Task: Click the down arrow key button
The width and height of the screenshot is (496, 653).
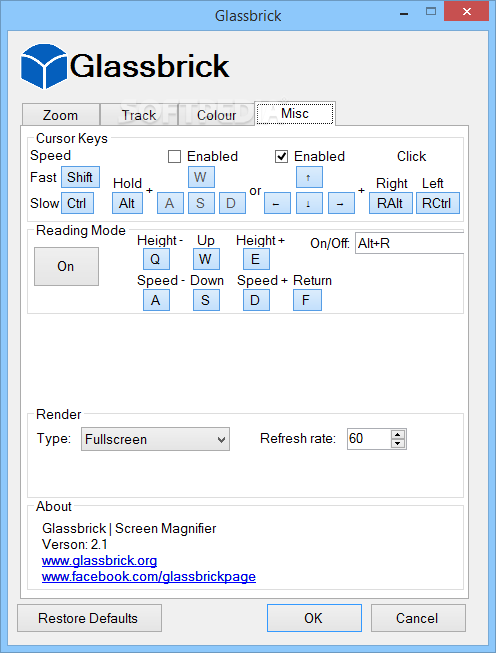Action: click(309, 203)
